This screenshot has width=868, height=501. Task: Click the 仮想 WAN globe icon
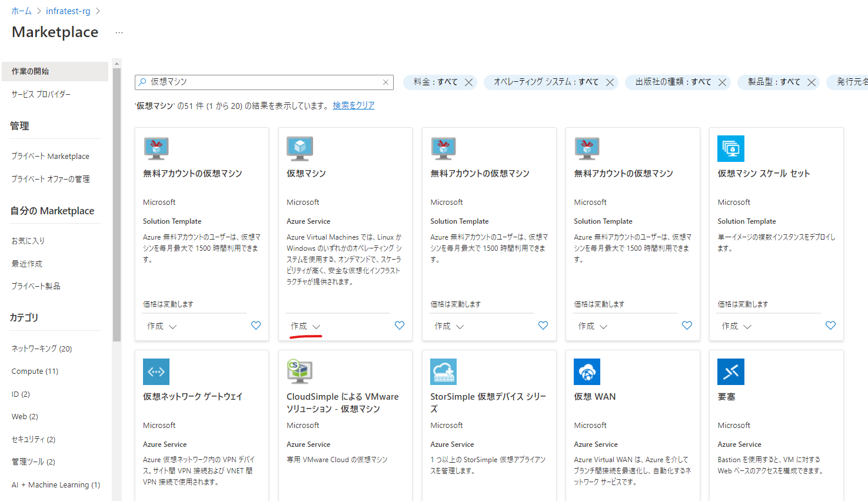tap(587, 371)
